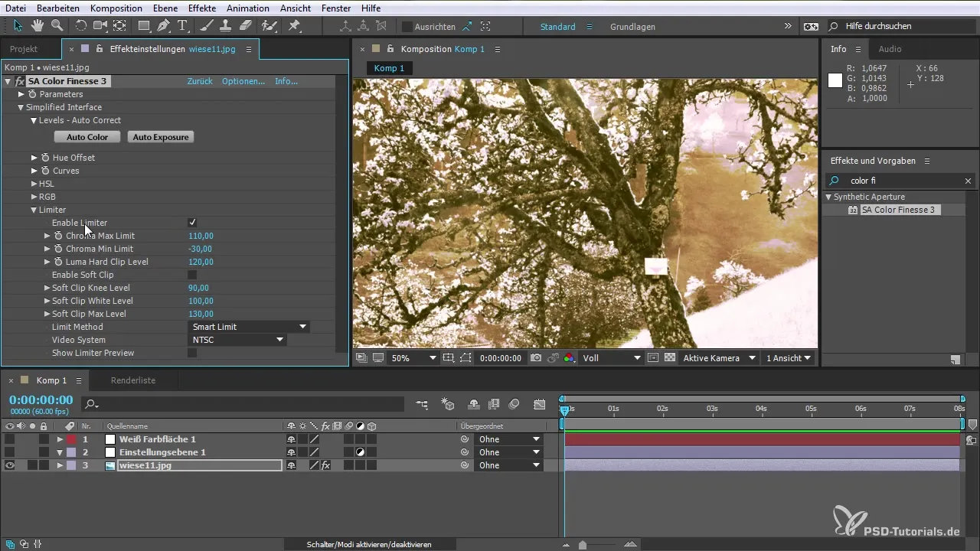Image resolution: width=980 pixels, height=551 pixels.
Task: Toggle adjustment layer switch on Einstellungsebene 1
Action: point(360,452)
